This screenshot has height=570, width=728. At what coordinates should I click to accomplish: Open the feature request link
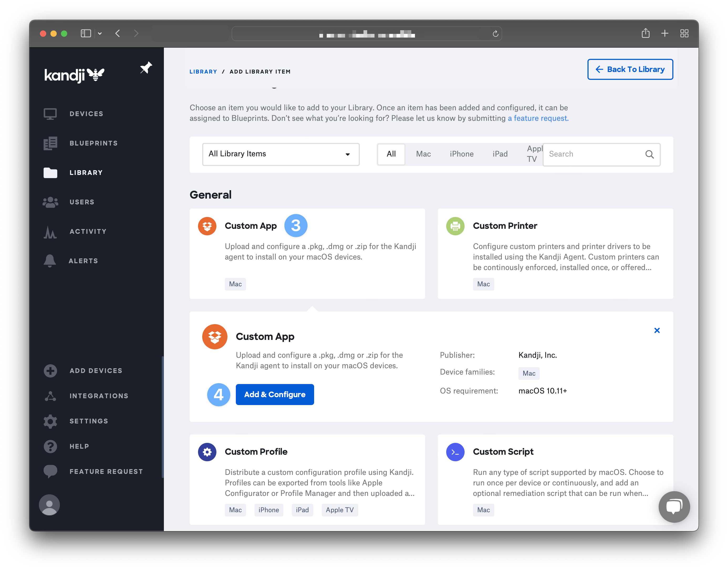[538, 118]
